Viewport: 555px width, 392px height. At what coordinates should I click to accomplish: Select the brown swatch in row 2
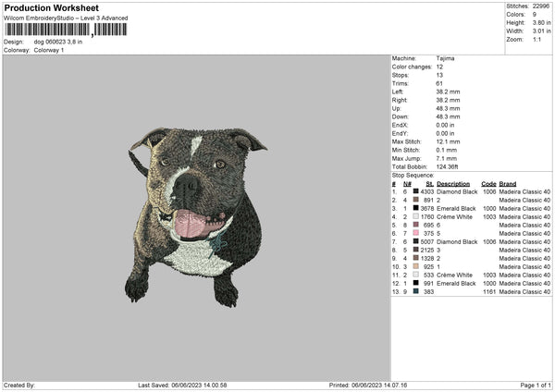pos(416,200)
